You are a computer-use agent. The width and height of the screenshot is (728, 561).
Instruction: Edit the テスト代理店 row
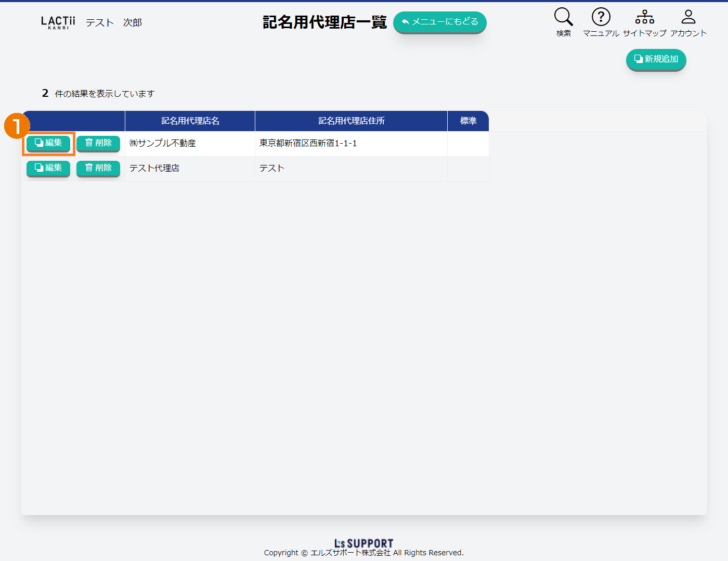click(x=48, y=168)
